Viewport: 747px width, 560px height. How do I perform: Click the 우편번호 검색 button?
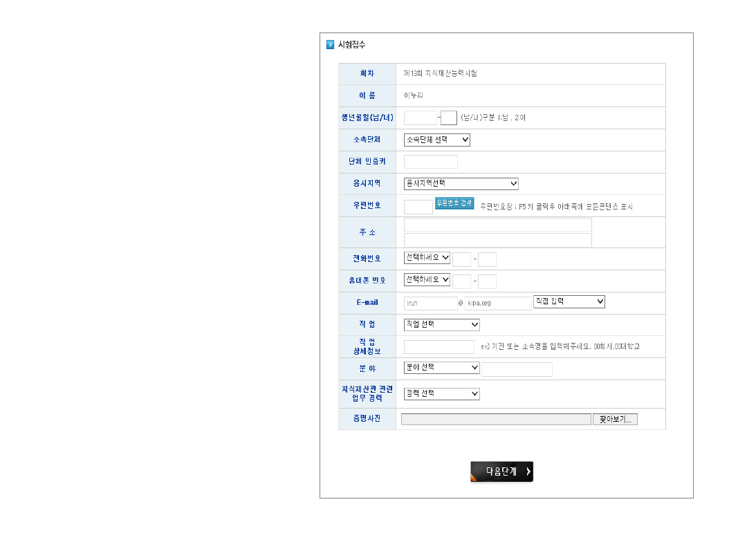454,203
